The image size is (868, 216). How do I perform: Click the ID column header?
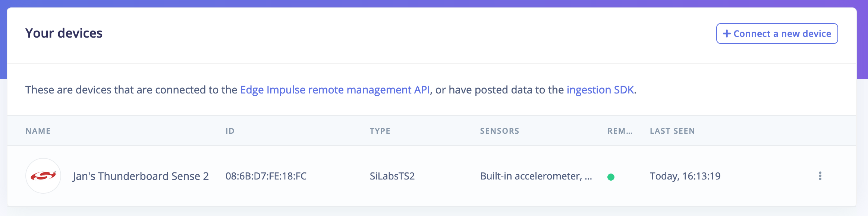click(230, 131)
